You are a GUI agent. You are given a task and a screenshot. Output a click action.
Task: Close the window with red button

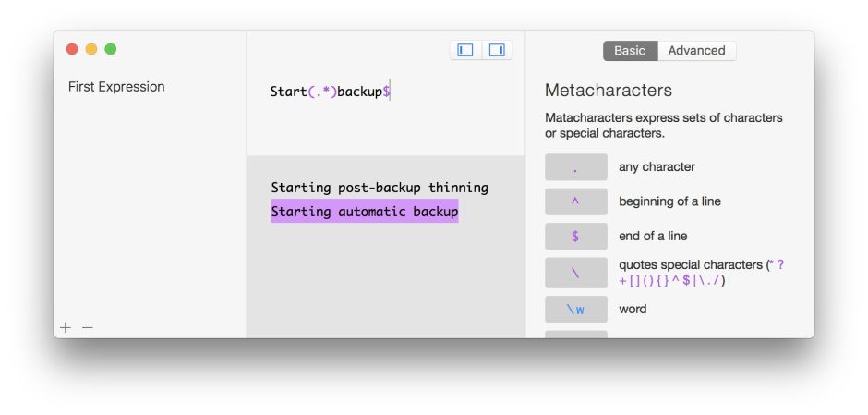tap(72, 49)
